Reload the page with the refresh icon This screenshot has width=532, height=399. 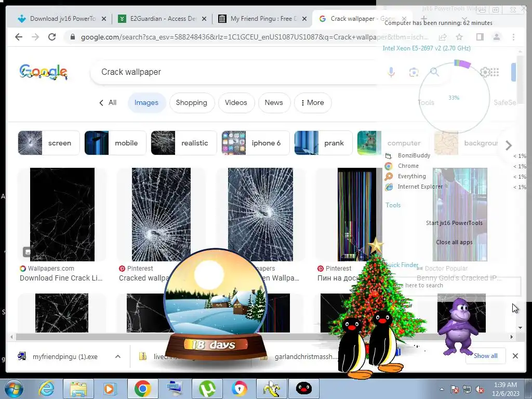click(x=52, y=37)
